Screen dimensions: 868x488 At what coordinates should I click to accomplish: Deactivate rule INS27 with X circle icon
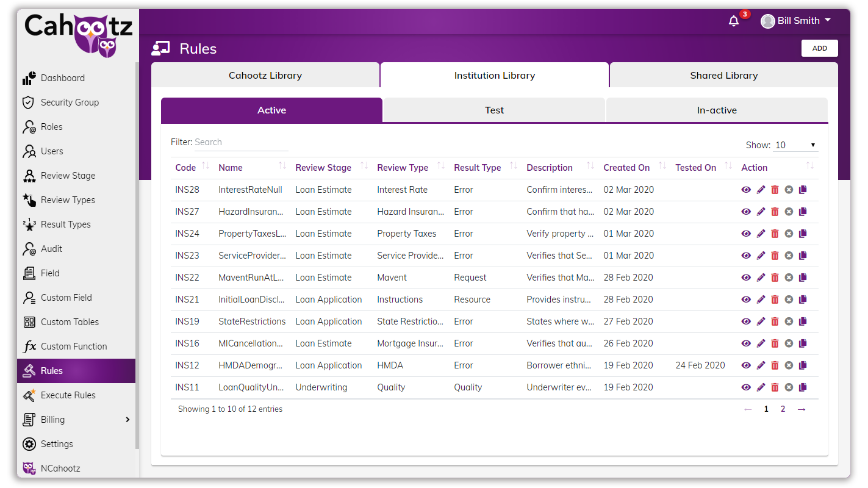[x=789, y=212]
